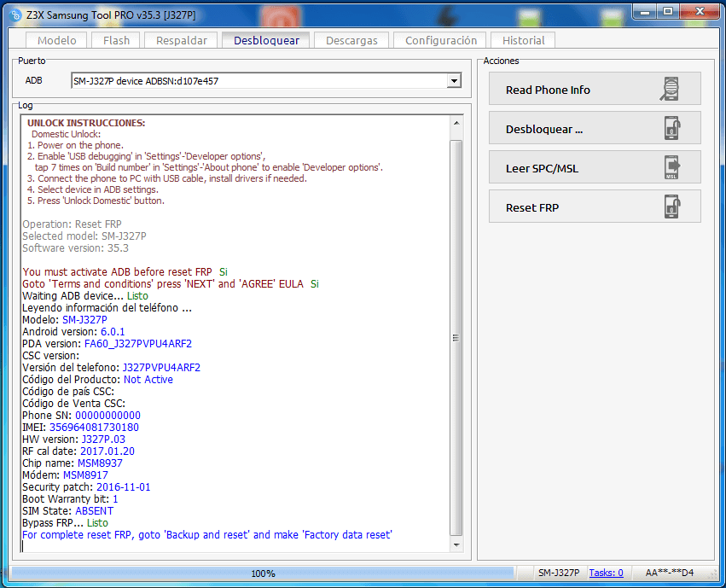Screen dimensions: 726x588
Task: Switch to the Flash tab
Action: (x=116, y=40)
